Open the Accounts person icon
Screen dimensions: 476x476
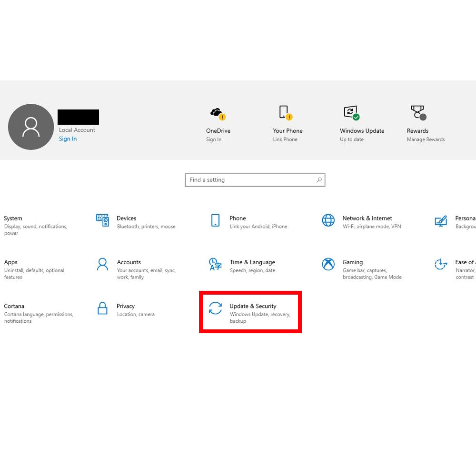(102, 264)
